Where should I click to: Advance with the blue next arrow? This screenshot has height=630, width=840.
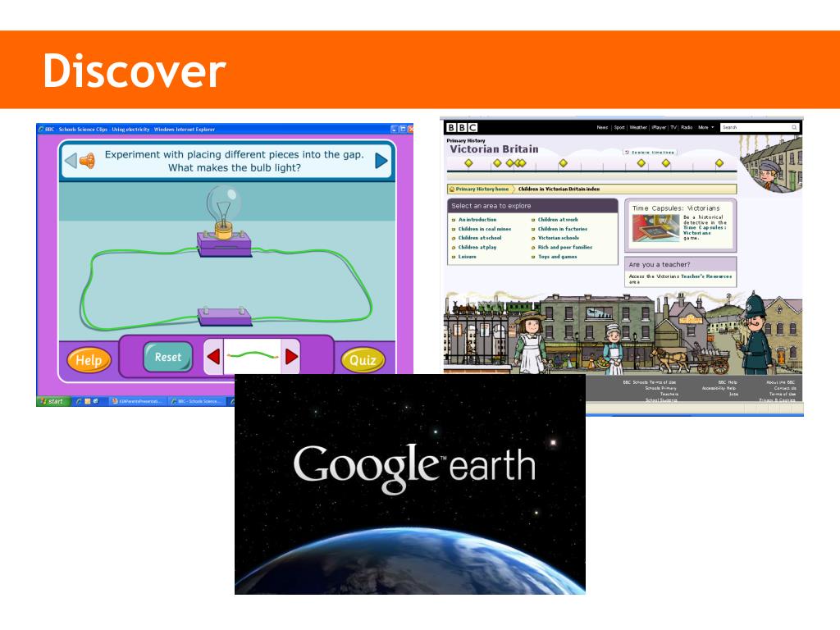point(381,161)
